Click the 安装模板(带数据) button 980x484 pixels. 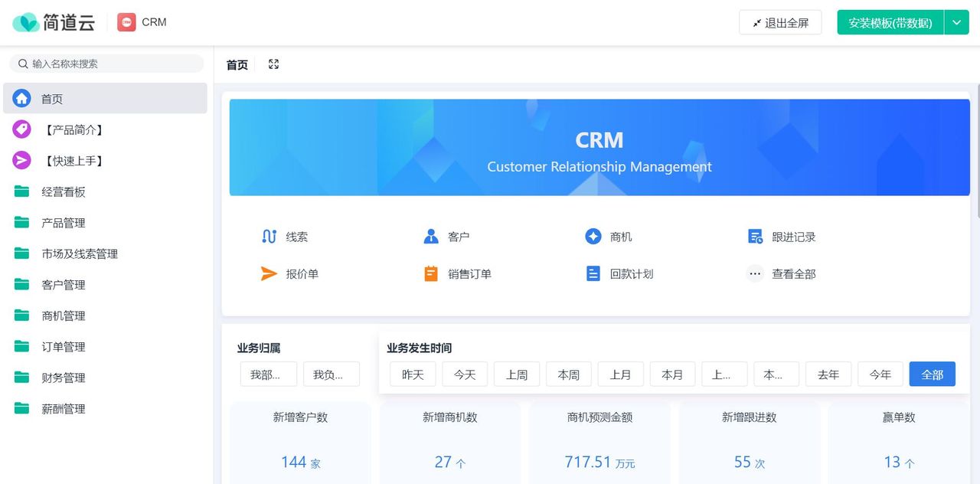point(890,22)
